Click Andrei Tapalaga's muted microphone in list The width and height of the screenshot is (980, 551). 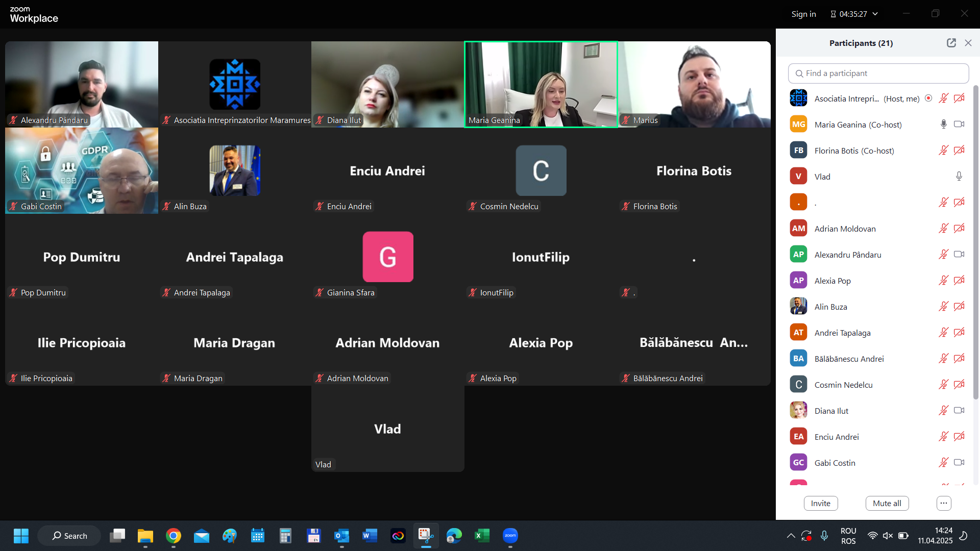point(944,332)
